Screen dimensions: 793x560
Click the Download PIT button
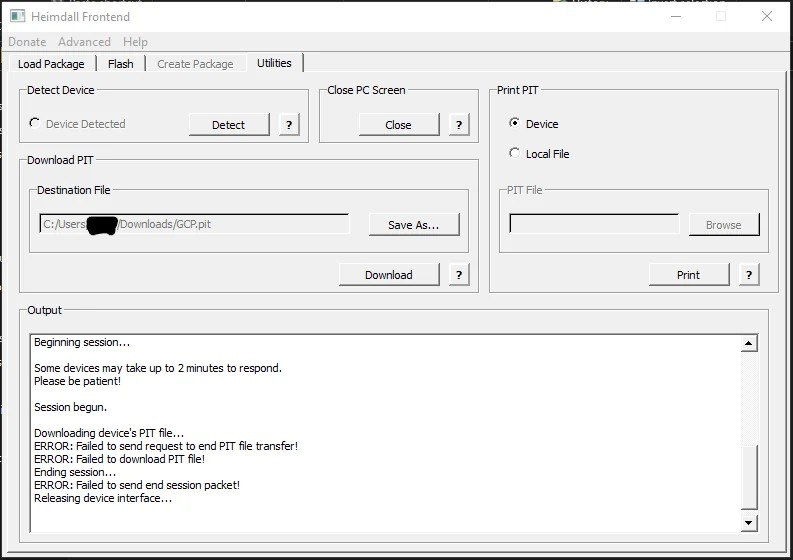(389, 275)
